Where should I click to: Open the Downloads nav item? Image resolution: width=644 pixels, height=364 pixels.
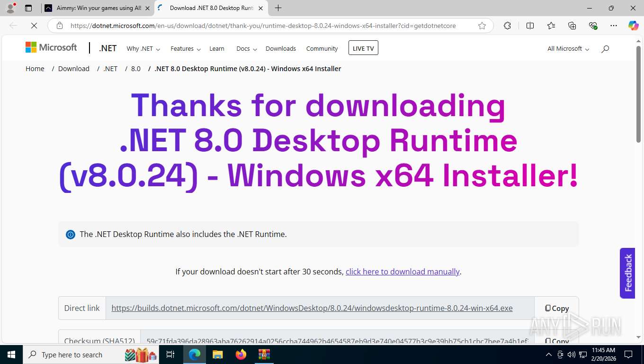[x=281, y=48]
